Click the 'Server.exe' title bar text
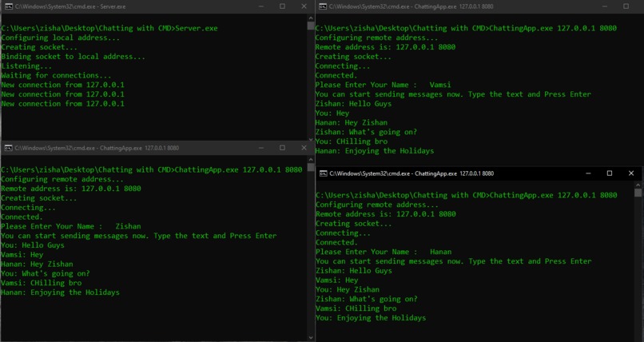644x342 pixels. [70, 6]
